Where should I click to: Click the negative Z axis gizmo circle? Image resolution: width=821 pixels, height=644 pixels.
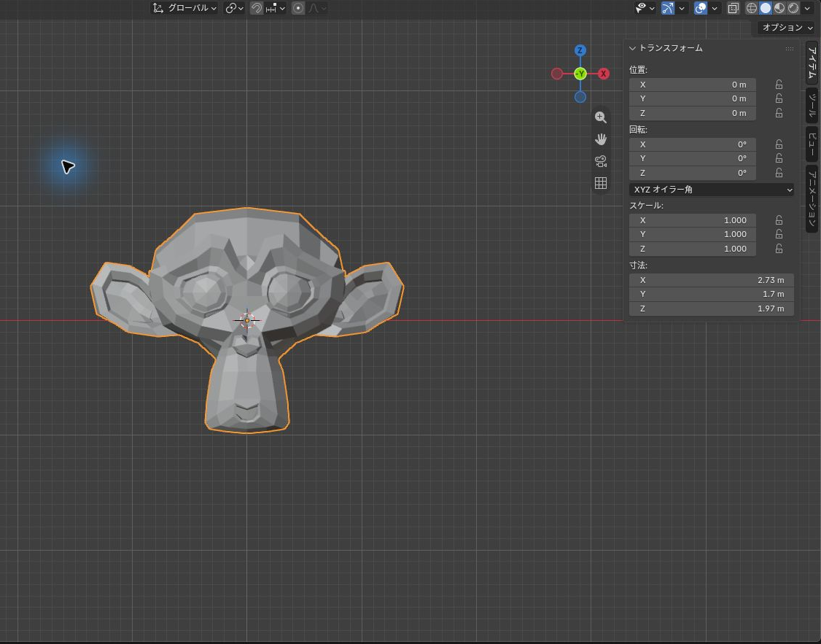580,97
